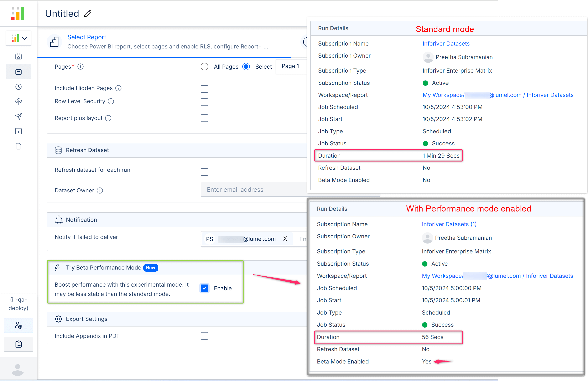
Task: Toggle Row Level Security checkbox
Action: [x=204, y=101]
